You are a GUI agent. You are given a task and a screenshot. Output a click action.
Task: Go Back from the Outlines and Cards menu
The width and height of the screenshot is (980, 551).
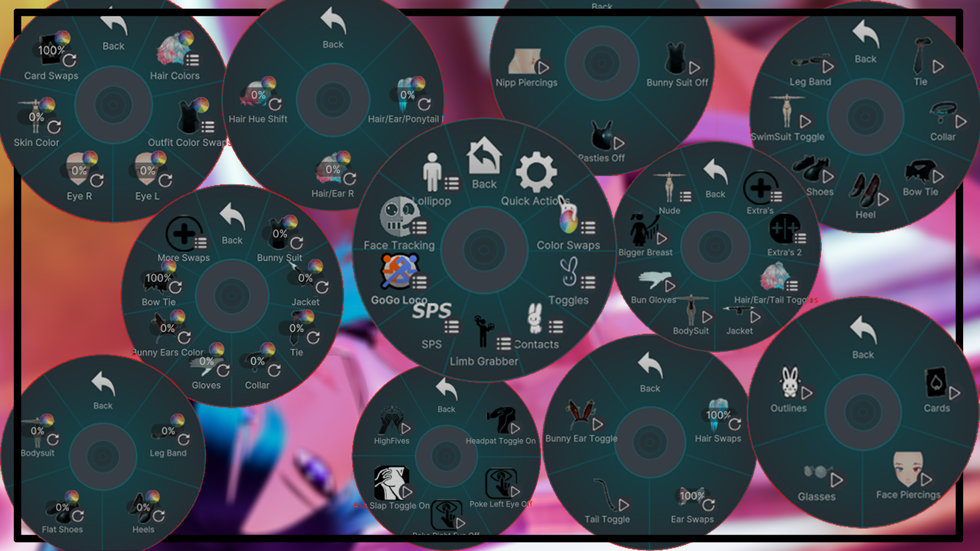pos(863,338)
